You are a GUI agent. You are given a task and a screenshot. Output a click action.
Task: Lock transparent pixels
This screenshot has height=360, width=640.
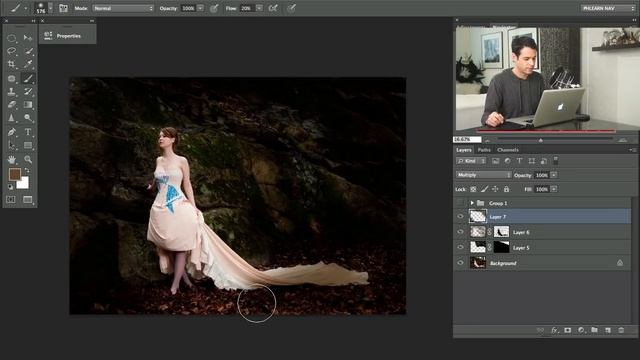coord(473,189)
